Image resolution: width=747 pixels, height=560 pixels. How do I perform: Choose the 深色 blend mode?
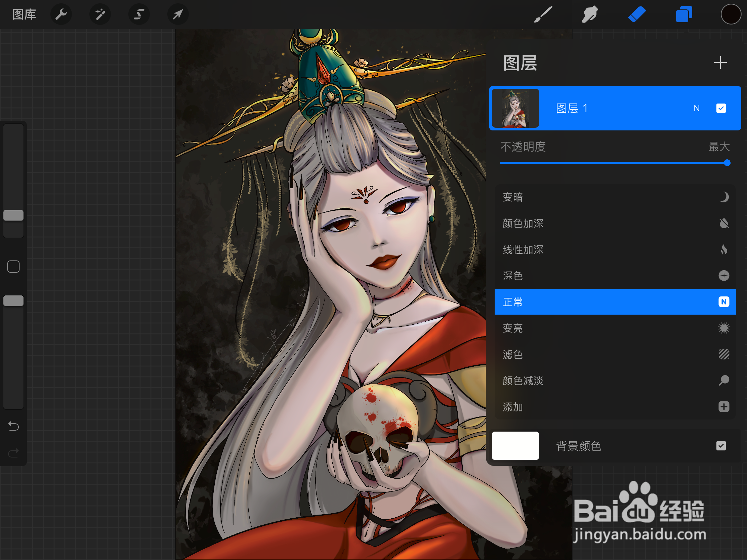coord(615,276)
